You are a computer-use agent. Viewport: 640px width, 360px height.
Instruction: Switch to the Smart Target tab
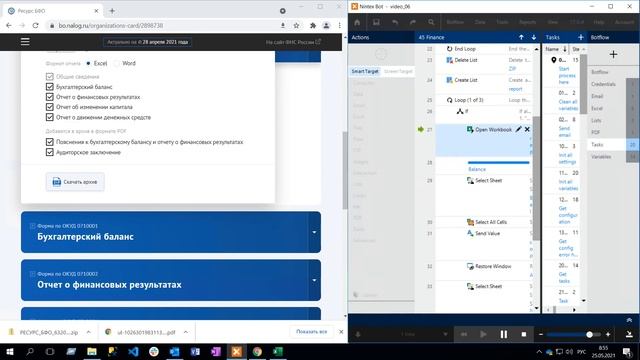[365, 71]
